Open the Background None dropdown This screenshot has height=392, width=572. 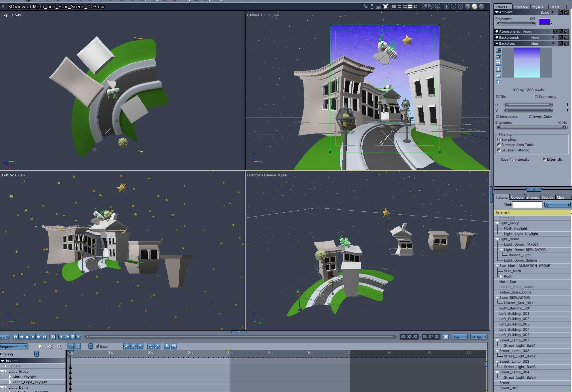coord(542,38)
